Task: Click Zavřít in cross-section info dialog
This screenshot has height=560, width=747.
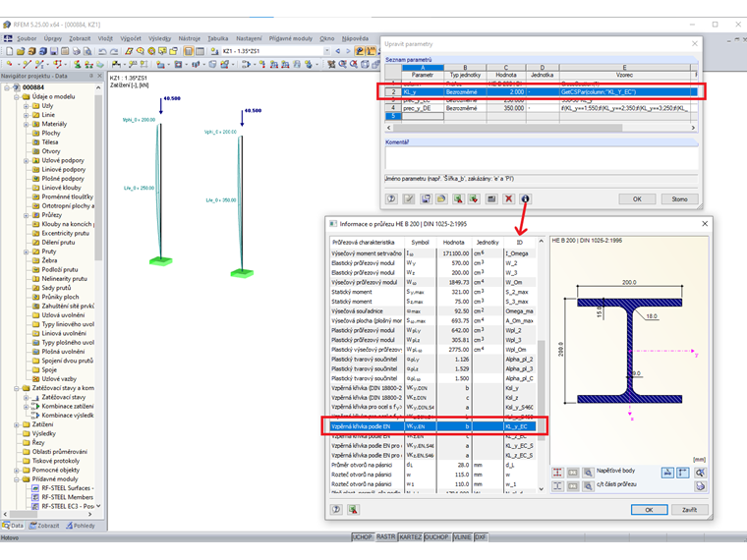Action: pos(689,510)
